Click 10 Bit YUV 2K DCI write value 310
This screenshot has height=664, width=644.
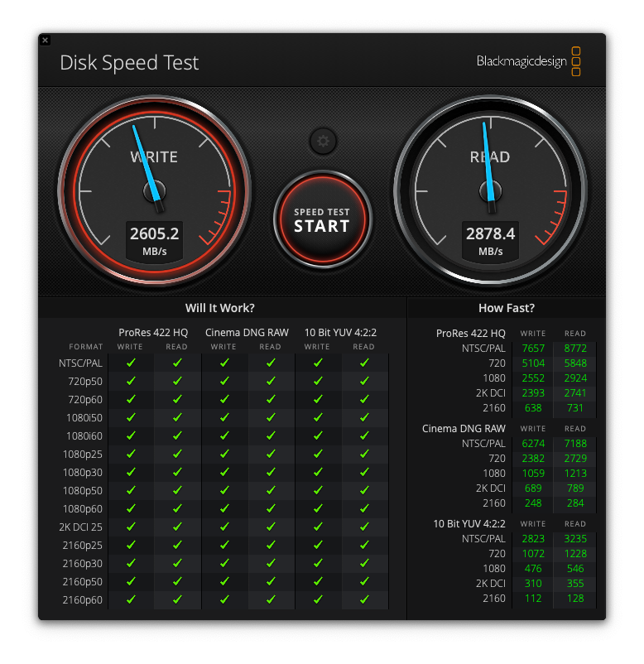tap(533, 583)
